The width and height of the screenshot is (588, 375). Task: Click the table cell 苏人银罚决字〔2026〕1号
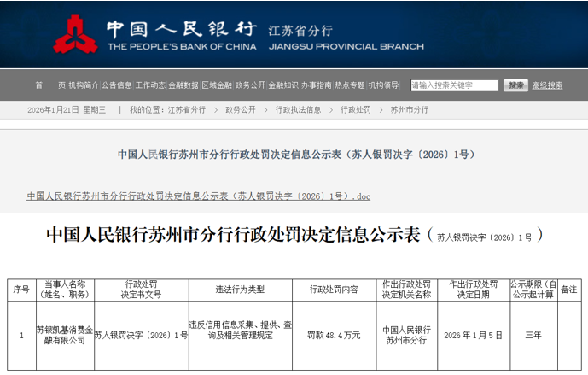pos(142,335)
